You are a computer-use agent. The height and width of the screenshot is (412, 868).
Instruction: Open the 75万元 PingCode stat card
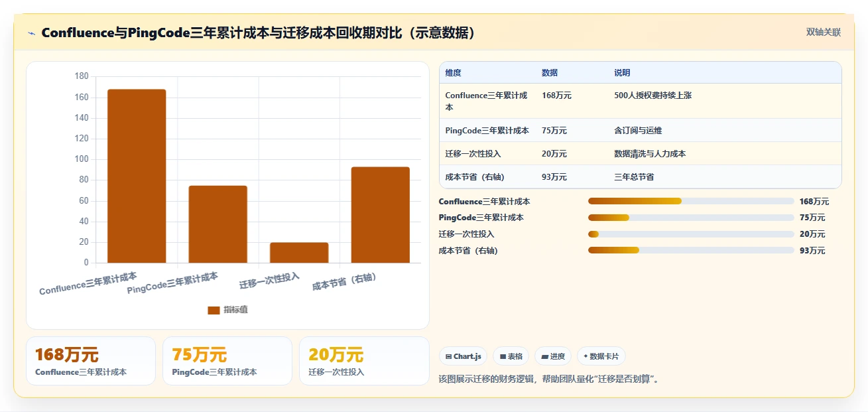[x=227, y=361]
